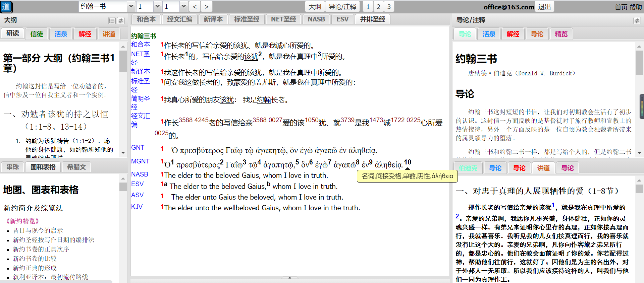Click the 道 app logo icon
Image resolution: width=644 pixels, height=283 pixels.
click(6, 7)
